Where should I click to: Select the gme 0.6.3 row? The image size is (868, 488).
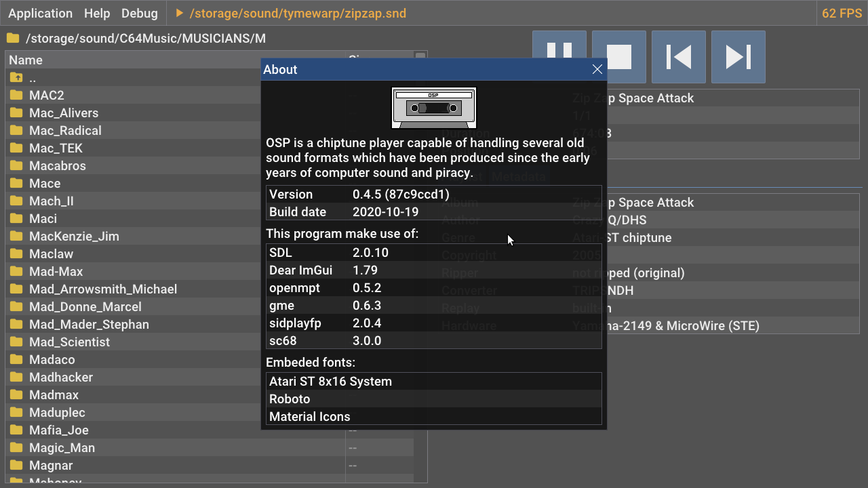[x=434, y=306]
